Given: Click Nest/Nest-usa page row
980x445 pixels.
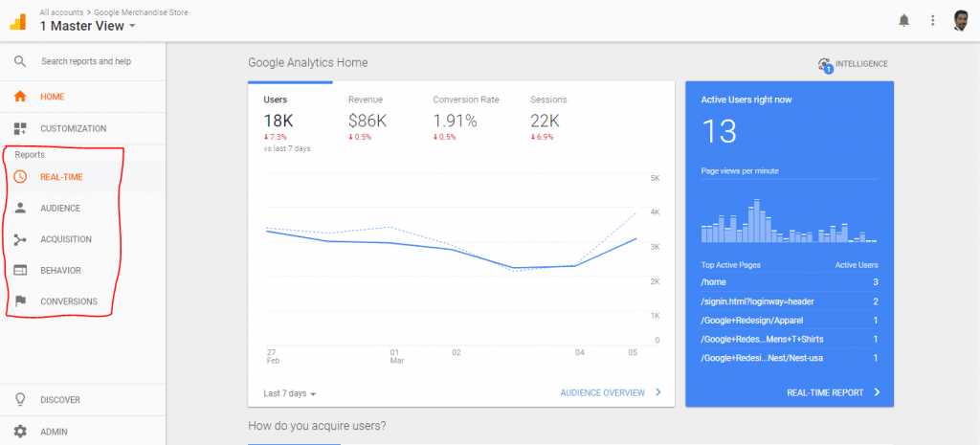Looking at the screenshot, I should coord(790,358).
